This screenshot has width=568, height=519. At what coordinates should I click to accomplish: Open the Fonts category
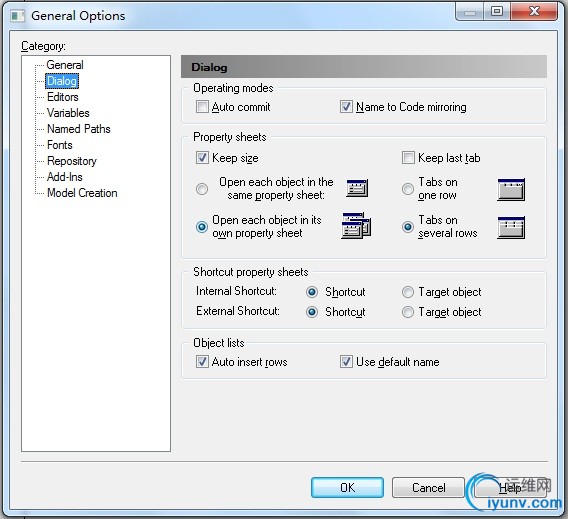pyautogui.click(x=60, y=145)
